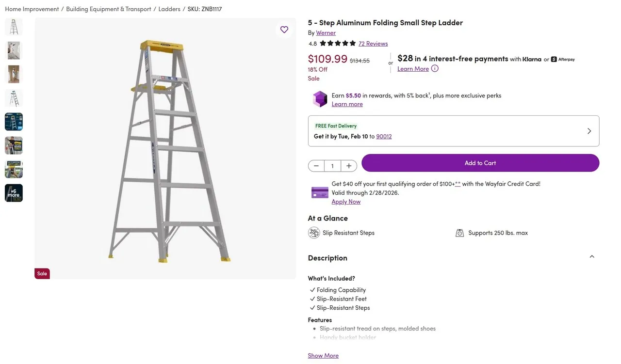
Task: Select the second product thumbnail
Action: pos(14,50)
